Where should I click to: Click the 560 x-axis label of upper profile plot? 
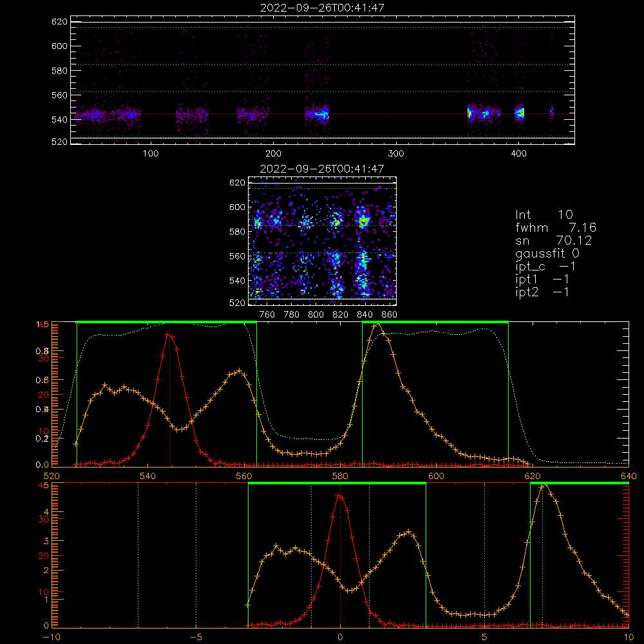click(x=243, y=476)
